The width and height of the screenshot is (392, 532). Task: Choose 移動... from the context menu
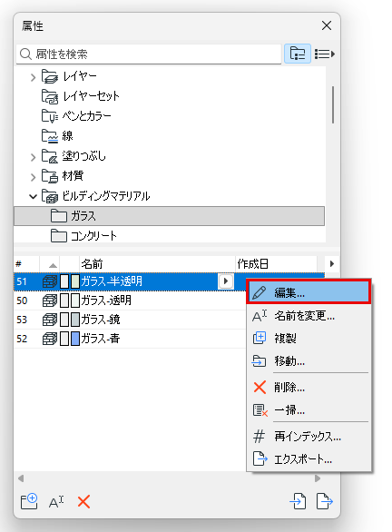309,361
